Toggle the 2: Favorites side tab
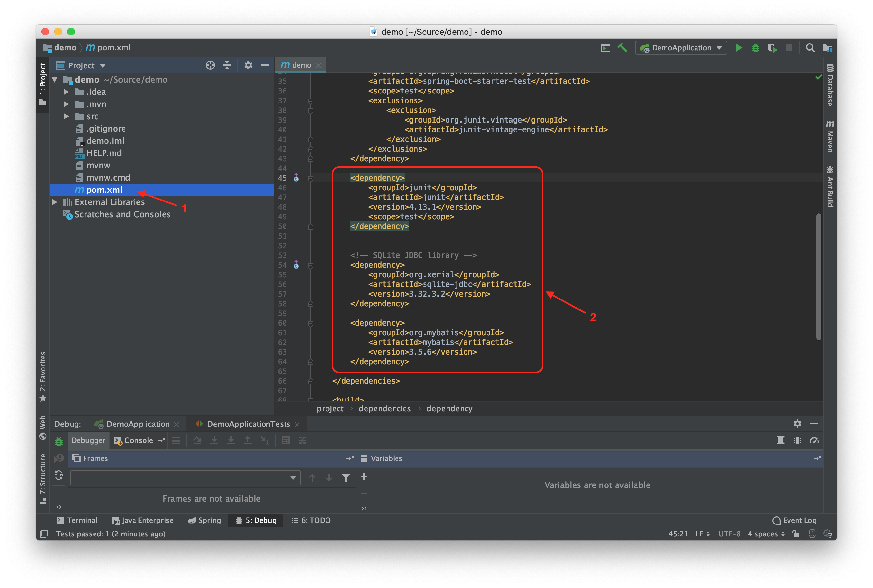 point(43,377)
